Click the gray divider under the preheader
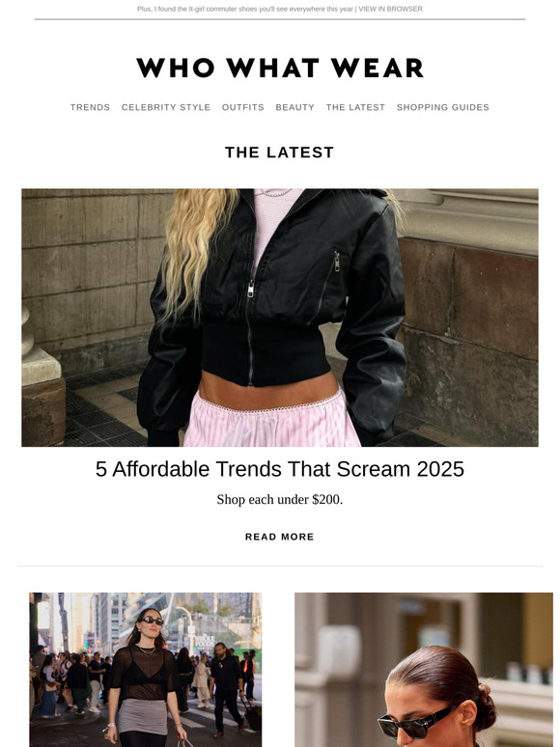Screen dimensions: 560x747 point(280,19)
